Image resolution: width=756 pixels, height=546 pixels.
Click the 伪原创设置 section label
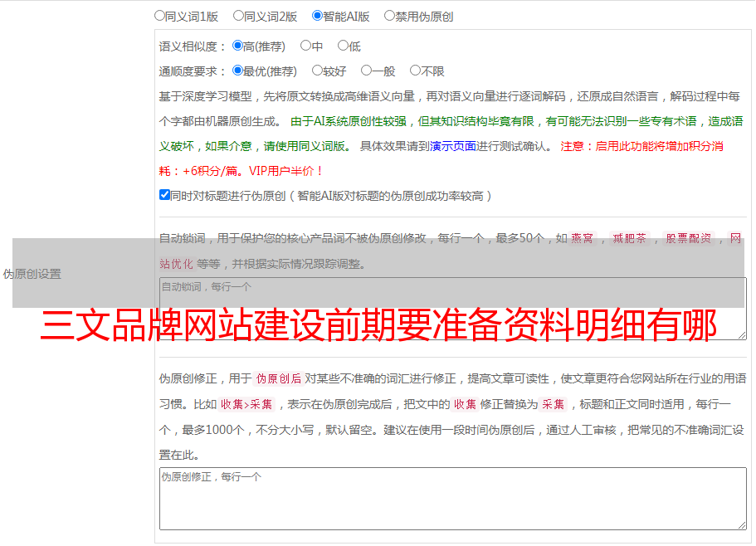(32, 274)
